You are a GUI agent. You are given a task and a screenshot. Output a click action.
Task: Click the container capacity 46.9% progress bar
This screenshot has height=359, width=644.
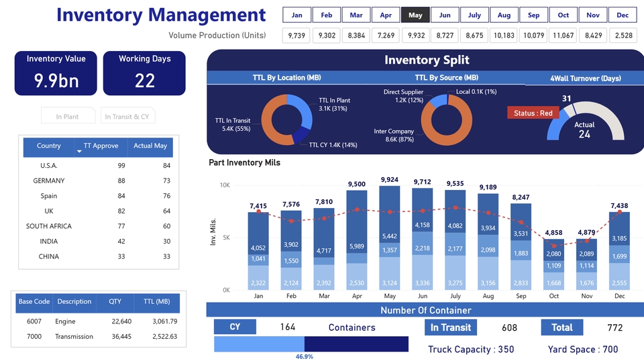(311, 344)
